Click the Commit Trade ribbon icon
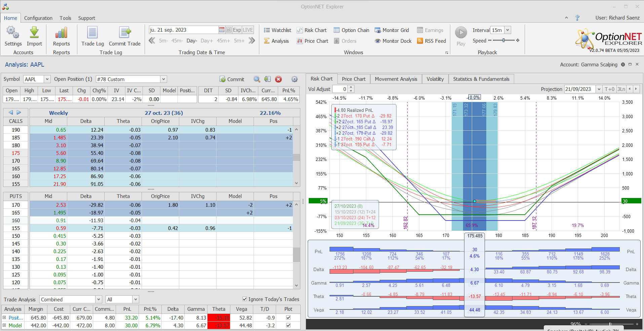This screenshot has height=331, width=644. coord(125,36)
